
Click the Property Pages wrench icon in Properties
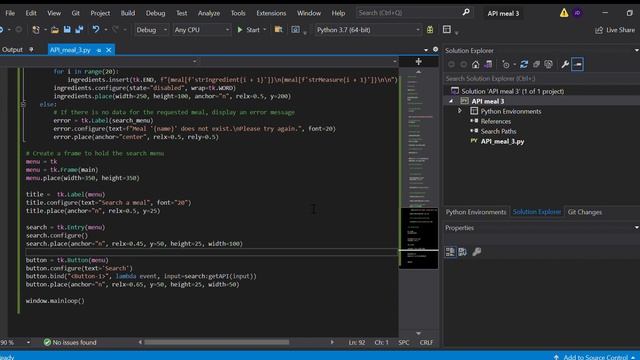click(x=476, y=252)
